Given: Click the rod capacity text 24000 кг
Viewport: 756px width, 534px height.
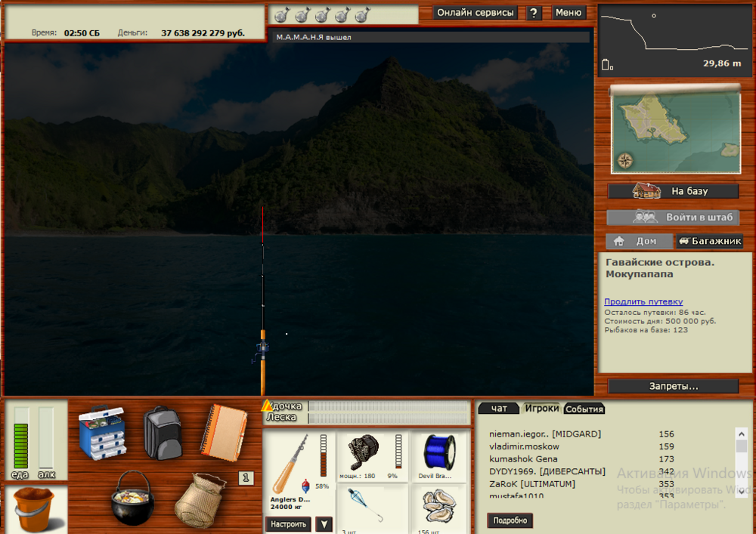Looking at the screenshot, I should 286,507.
